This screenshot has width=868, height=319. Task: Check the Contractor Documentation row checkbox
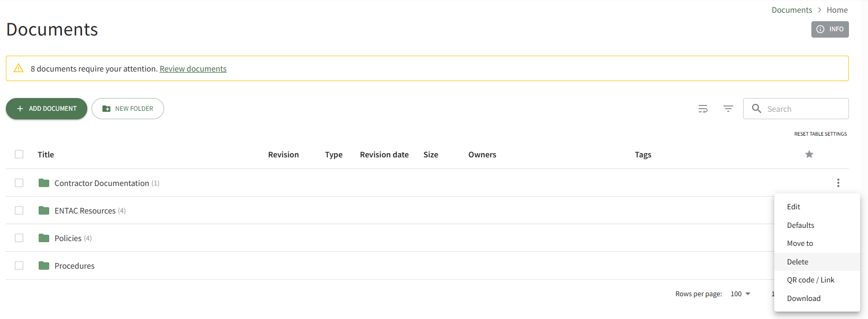tap(19, 183)
